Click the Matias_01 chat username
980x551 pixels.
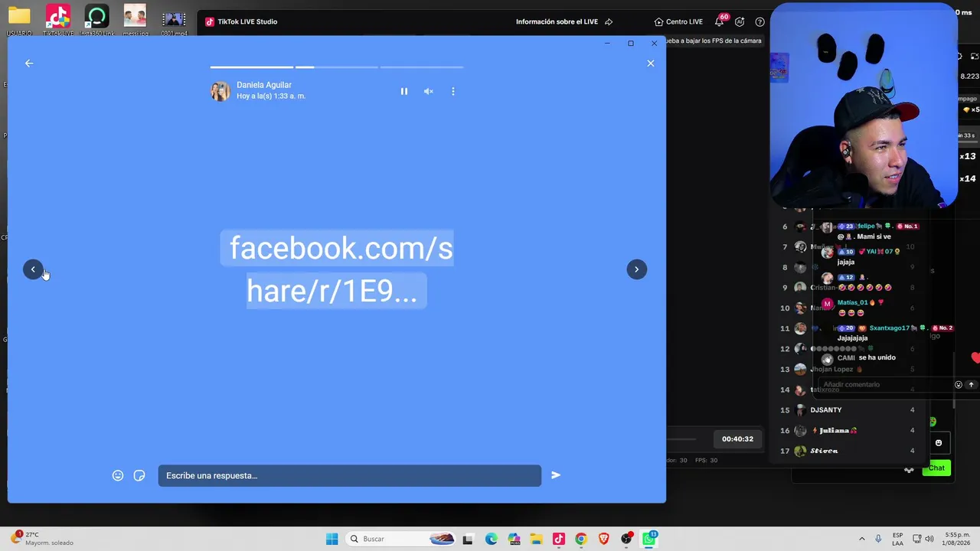[x=853, y=302]
